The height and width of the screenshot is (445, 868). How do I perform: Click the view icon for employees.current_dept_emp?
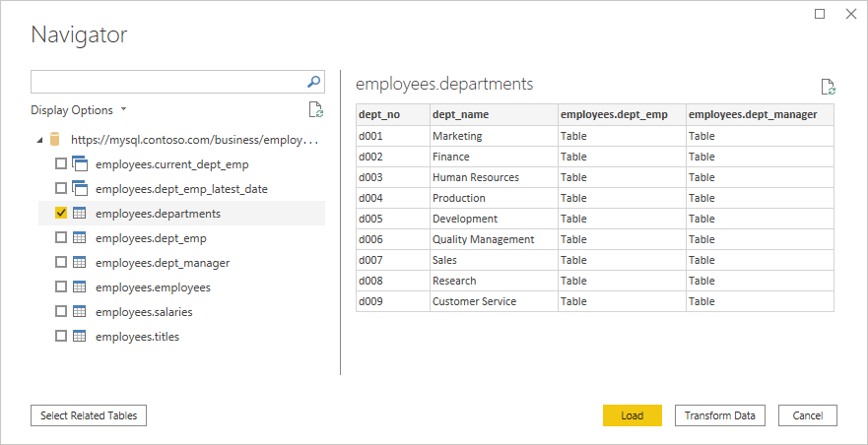(x=80, y=163)
